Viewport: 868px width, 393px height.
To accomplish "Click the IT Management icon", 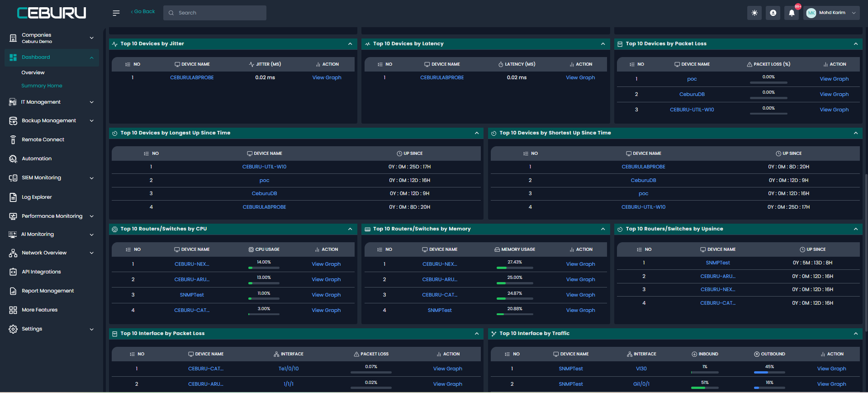I will point(13,102).
